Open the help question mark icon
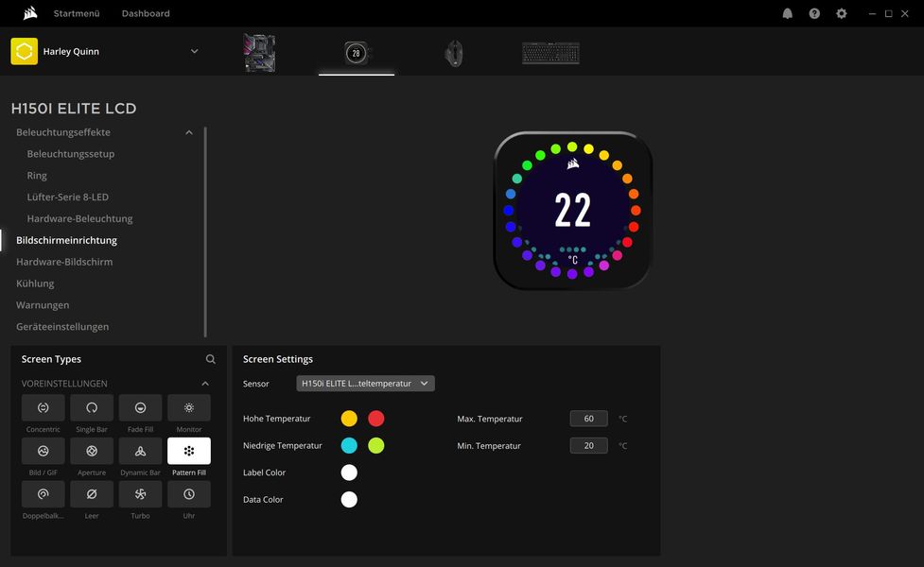This screenshot has height=567, width=924. click(x=814, y=13)
